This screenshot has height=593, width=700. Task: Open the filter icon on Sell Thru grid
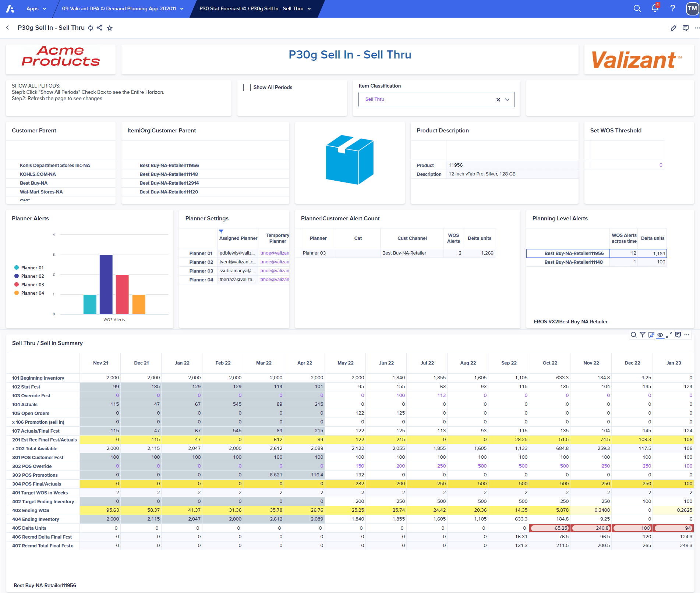coord(642,335)
